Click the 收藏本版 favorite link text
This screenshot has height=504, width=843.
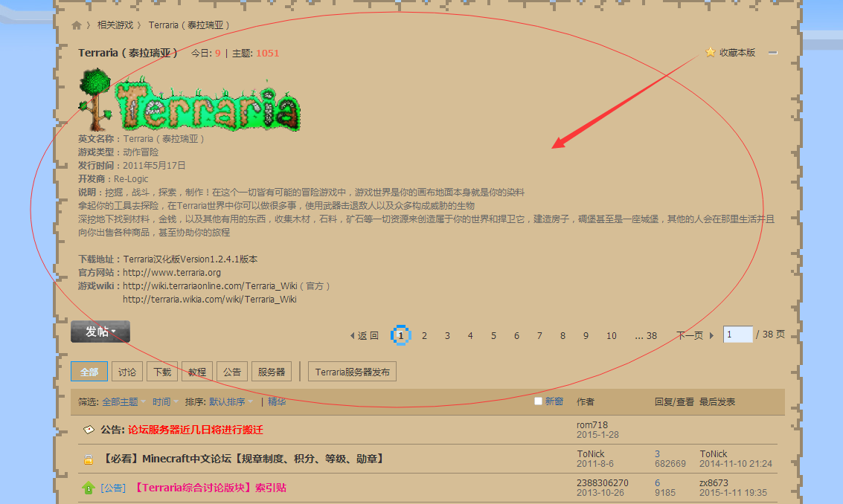pyautogui.click(x=737, y=53)
